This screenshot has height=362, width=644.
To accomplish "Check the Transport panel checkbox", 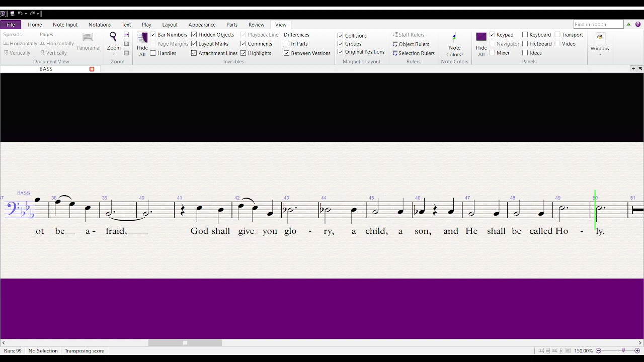I will 557,35.
